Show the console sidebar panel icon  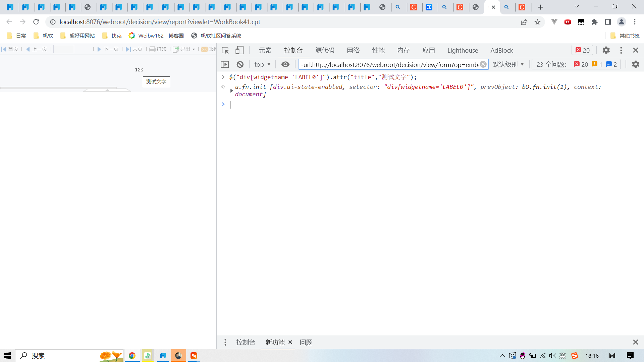click(x=225, y=64)
